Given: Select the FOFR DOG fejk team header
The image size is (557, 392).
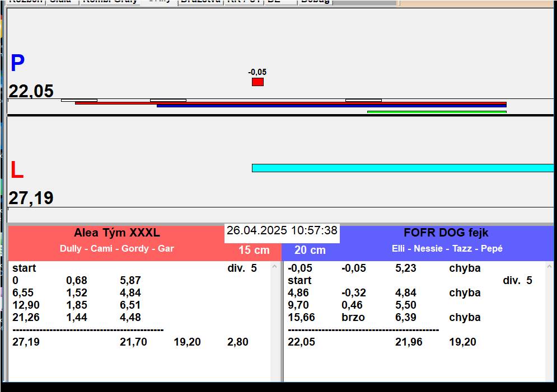Looking at the screenshot, I should coord(446,233).
